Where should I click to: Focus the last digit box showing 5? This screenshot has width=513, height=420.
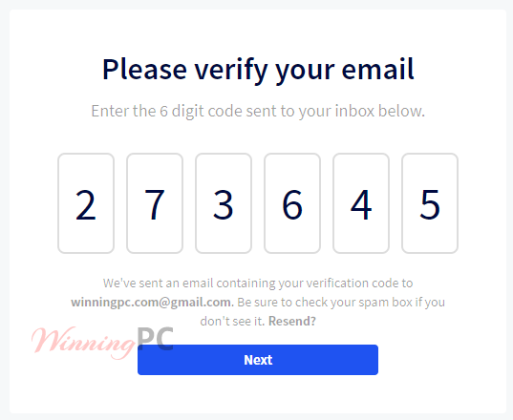[430, 203]
